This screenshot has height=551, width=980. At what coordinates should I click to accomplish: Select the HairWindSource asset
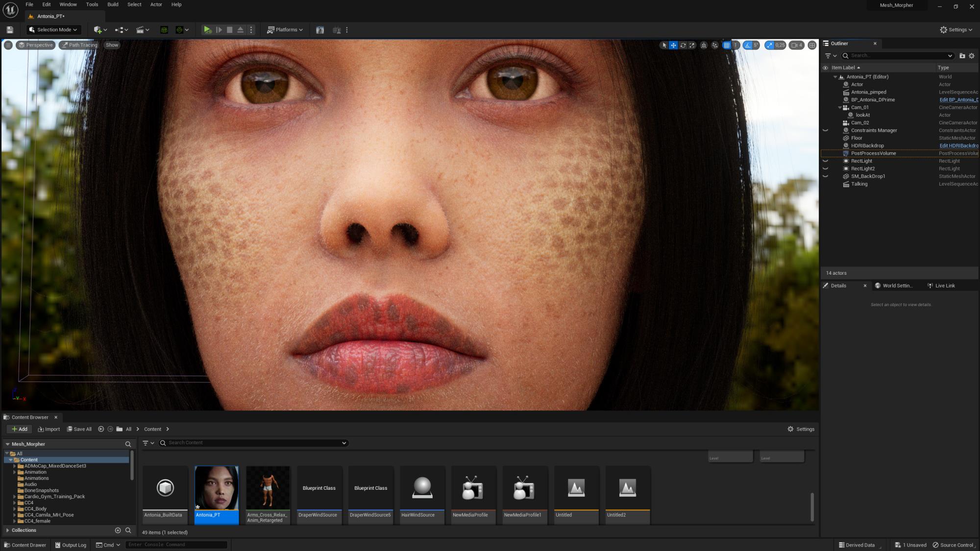[422, 495]
